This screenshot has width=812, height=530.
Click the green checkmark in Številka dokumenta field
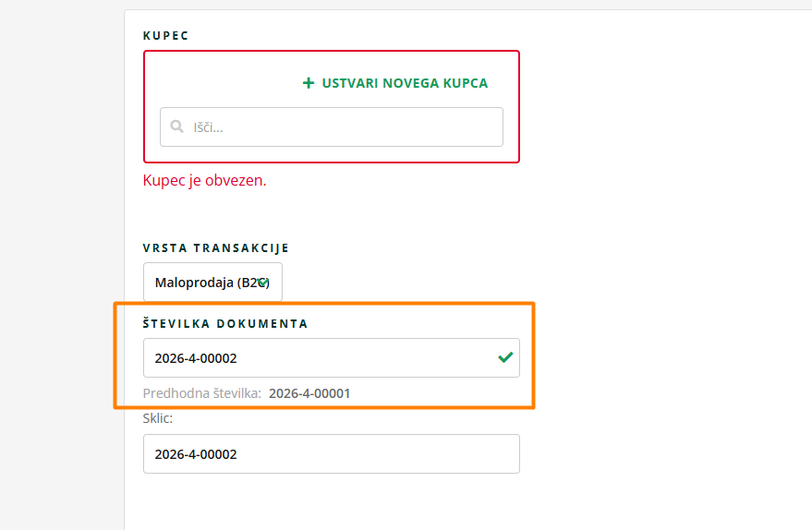tap(505, 357)
